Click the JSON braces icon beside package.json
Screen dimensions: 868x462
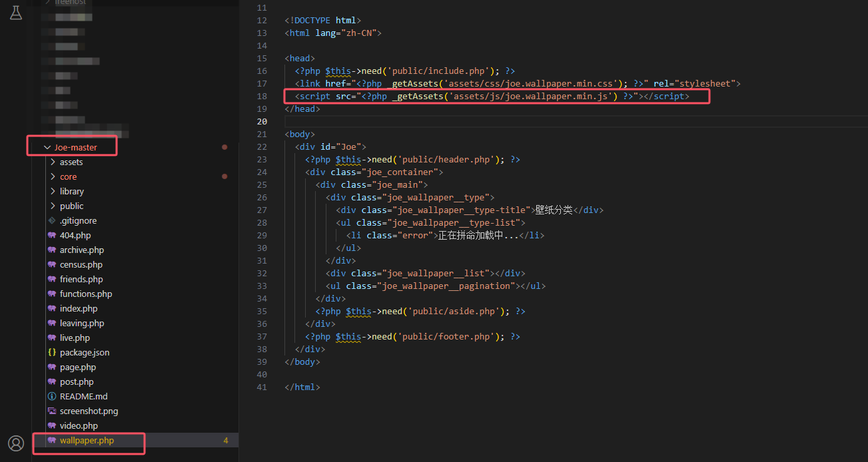pyautogui.click(x=52, y=352)
